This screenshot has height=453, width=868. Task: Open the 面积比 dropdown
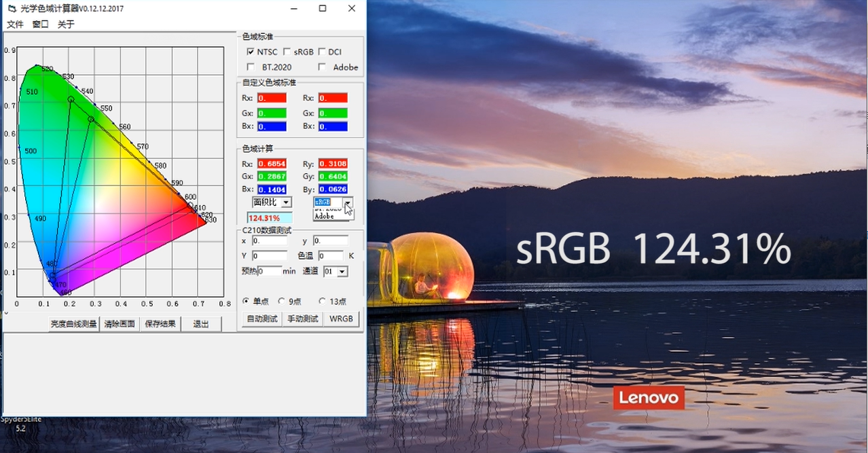coord(286,202)
